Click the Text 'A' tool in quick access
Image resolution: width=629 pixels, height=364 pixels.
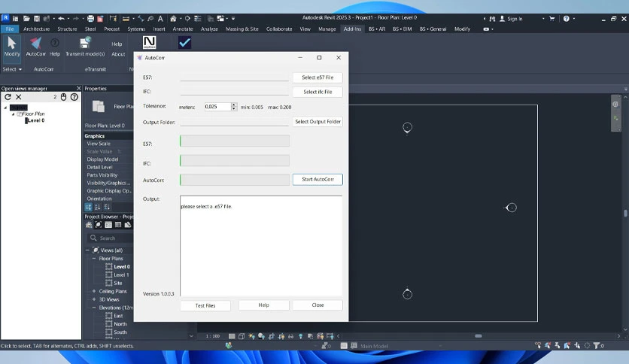(160, 19)
